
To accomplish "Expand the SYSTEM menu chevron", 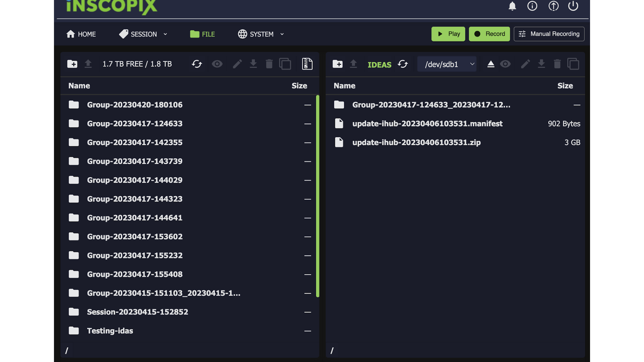I will 282,34.
